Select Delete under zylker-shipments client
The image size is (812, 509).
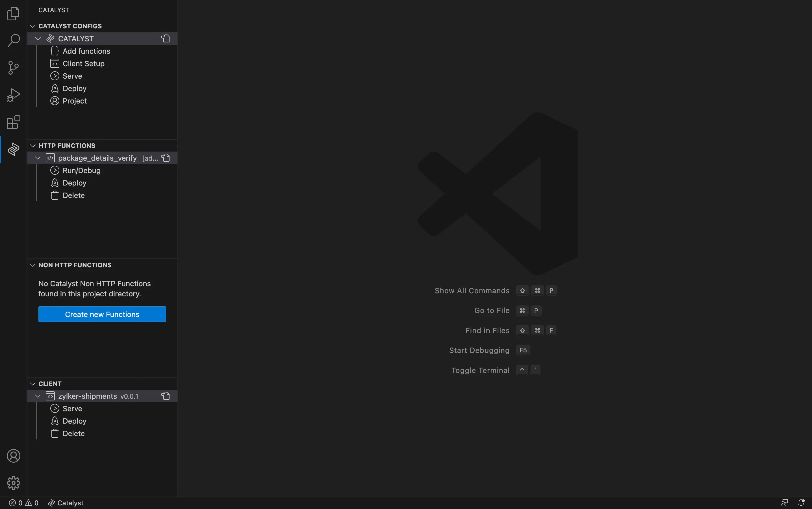click(102, 433)
